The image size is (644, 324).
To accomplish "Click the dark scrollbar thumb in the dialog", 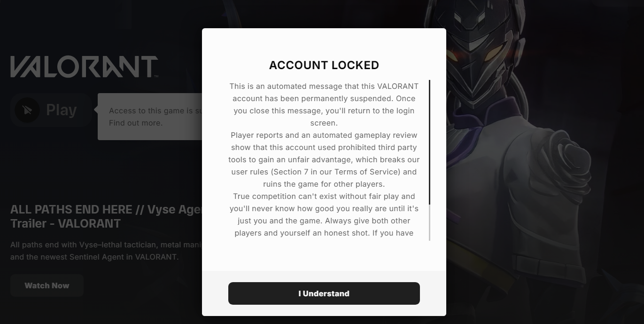I will click(x=429, y=141).
